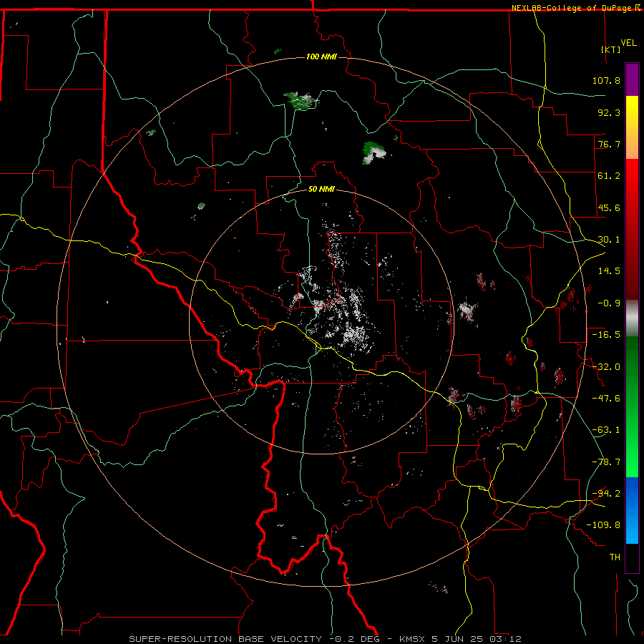Click the VEL legend title
This screenshot has width=644, height=644.
tap(628, 43)
